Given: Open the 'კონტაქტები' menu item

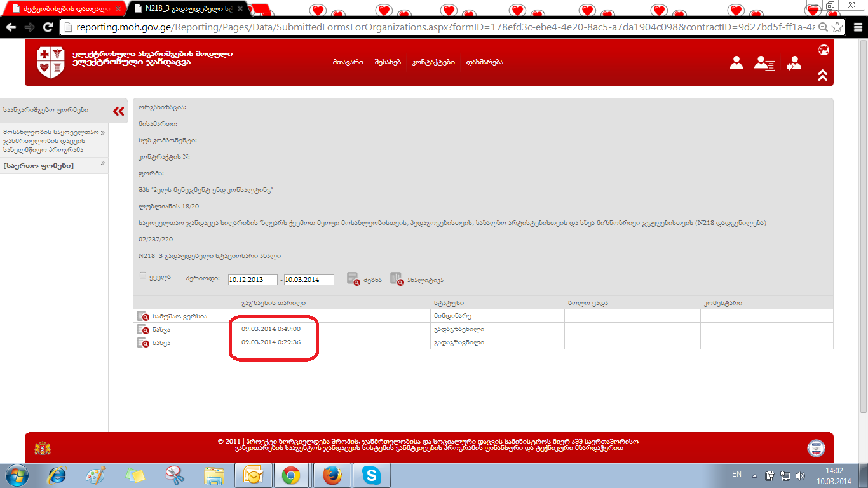Looking at the screenshot, I should (433, 62).
